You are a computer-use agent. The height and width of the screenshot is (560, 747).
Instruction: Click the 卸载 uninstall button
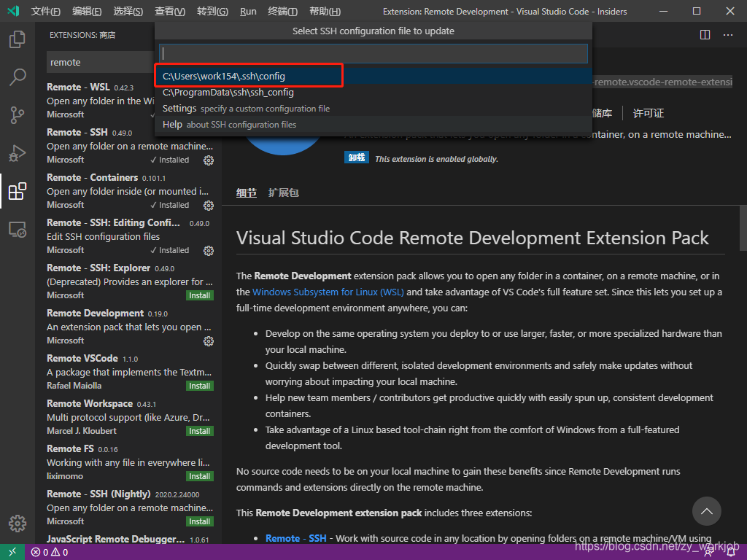coord(356,157)
